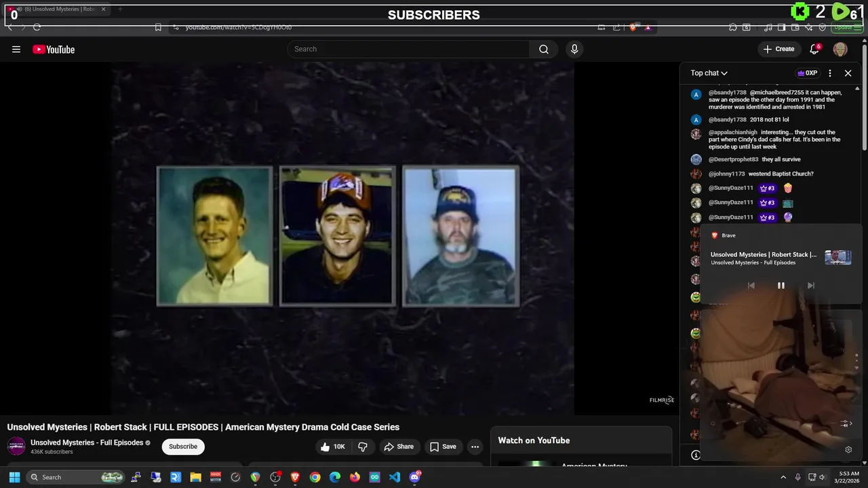Save the video to playlist

coord(443,447)
